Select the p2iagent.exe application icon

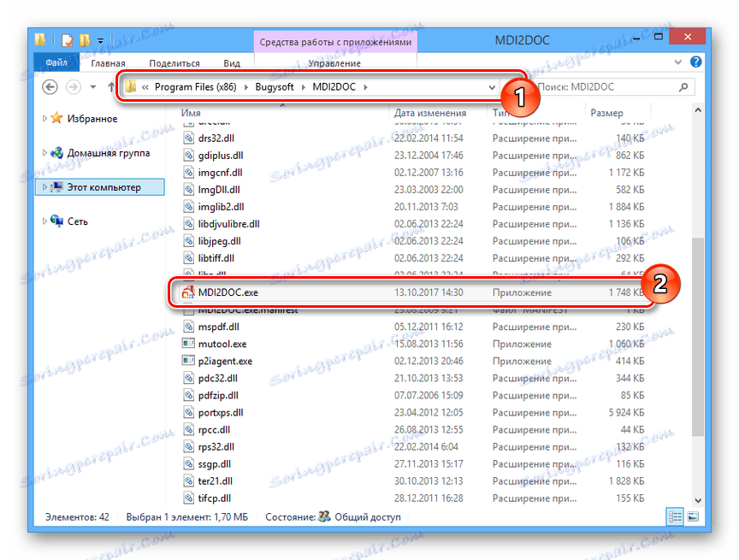point(188,361)
